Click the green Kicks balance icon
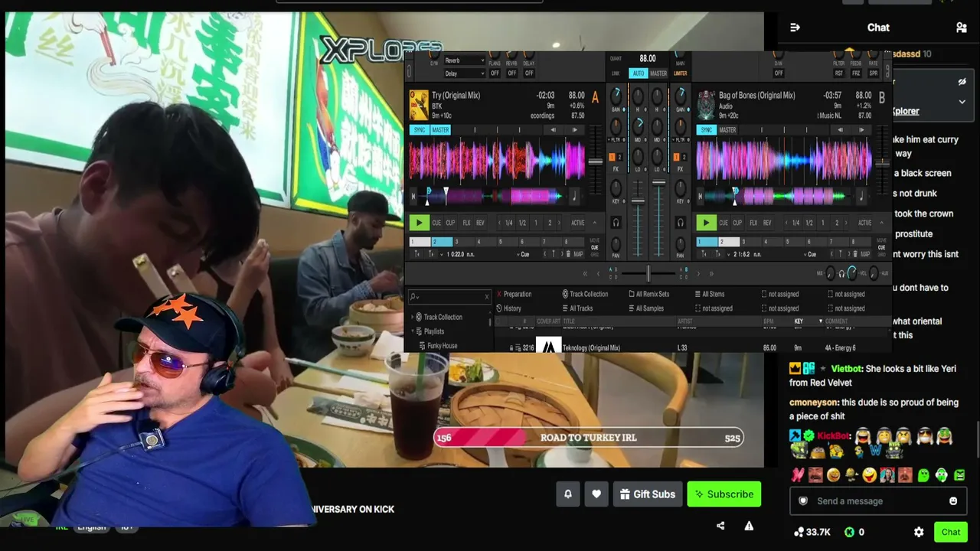This screenshot has height=551, width=980. (849, 532)
